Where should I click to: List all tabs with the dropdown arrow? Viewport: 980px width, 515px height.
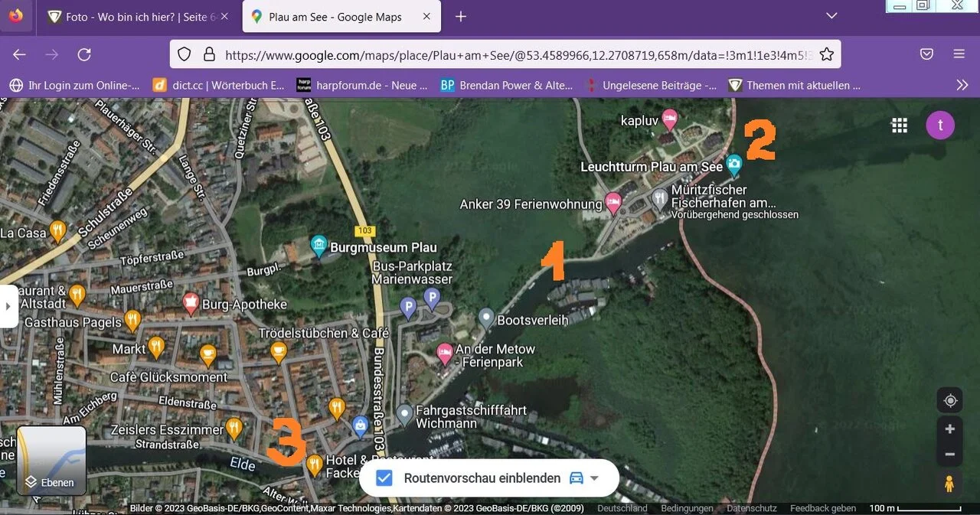(832, 16)
